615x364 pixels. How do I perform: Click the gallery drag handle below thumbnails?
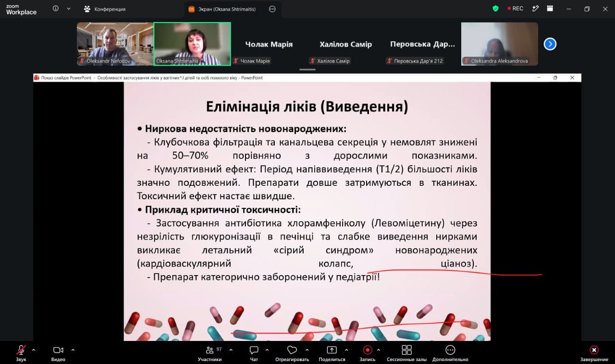coord(307,70)
